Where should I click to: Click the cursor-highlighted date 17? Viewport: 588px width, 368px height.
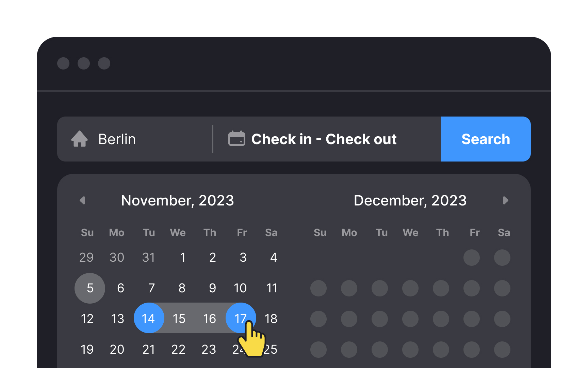pos(241,318)
